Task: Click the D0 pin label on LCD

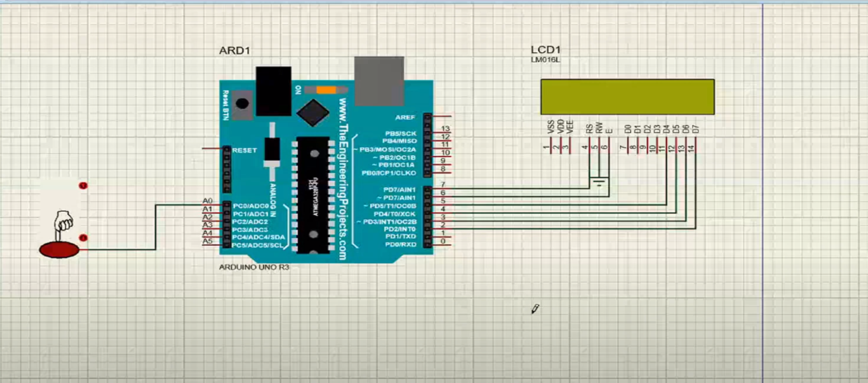Action: pos(628,129)
